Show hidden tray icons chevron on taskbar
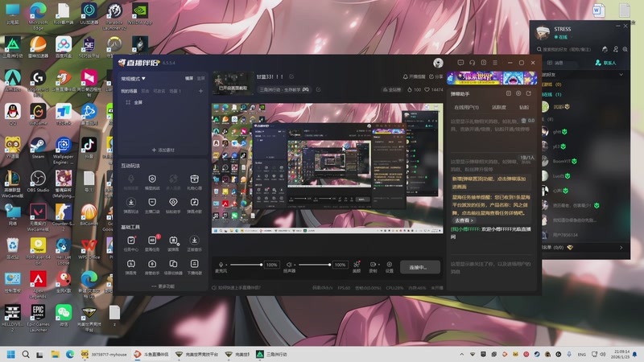 pyautogui.click(x=461, y=354)
